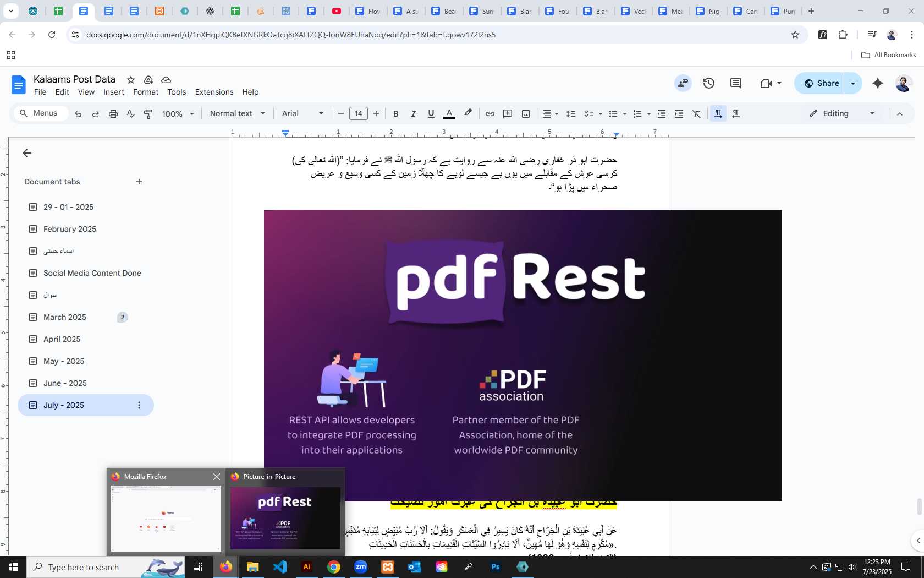
Task: Add a new document tab with plus
Action: 139,182
